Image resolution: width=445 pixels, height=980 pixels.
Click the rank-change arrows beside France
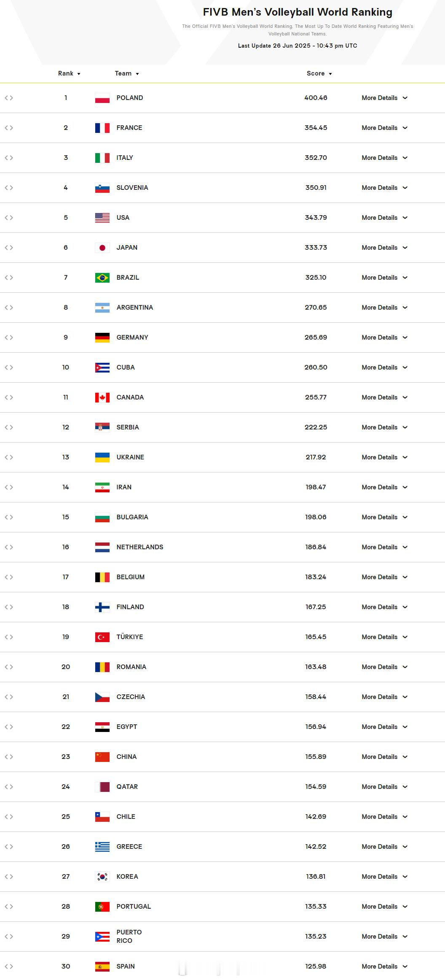tap(9, 128)
